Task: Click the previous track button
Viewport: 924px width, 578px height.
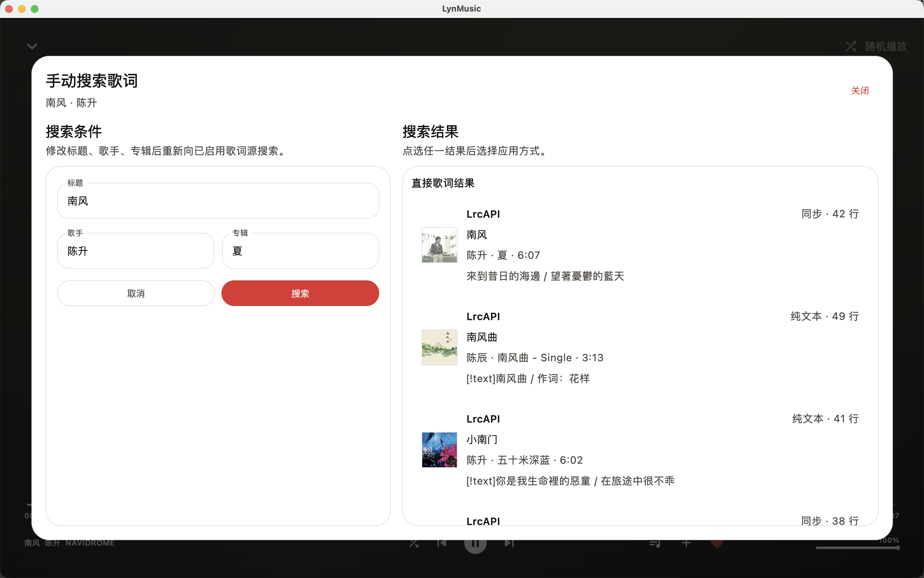Action: [442, 543]
